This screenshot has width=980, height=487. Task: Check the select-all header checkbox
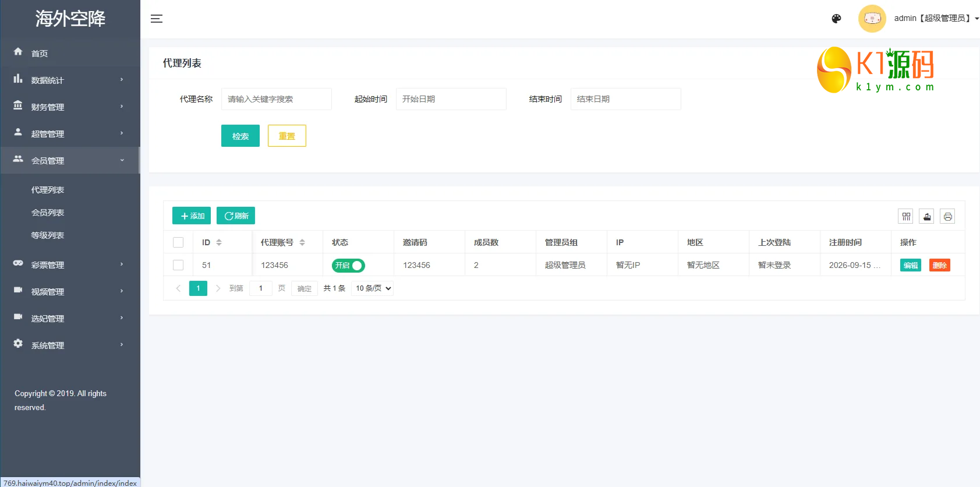[178, 242]
